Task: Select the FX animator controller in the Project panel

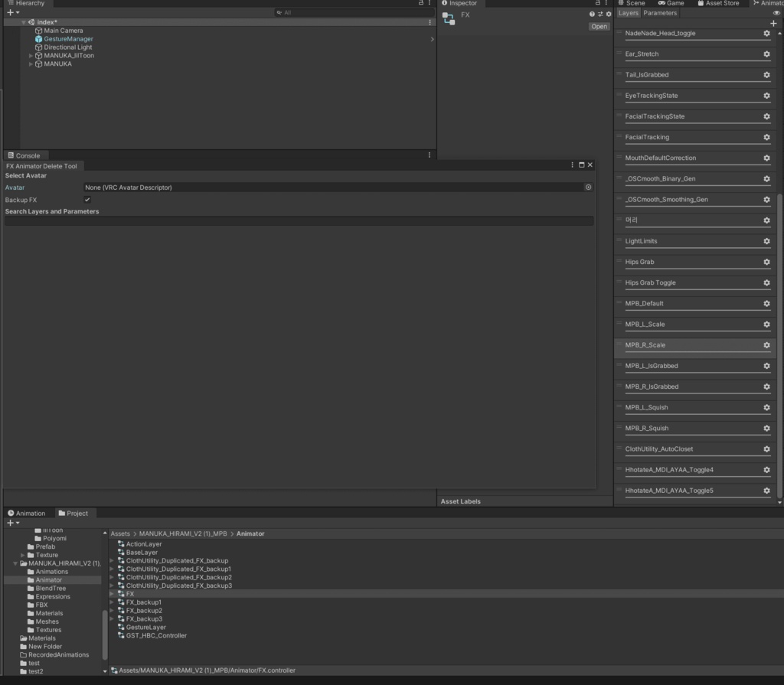Action: [x=129, y=593]
